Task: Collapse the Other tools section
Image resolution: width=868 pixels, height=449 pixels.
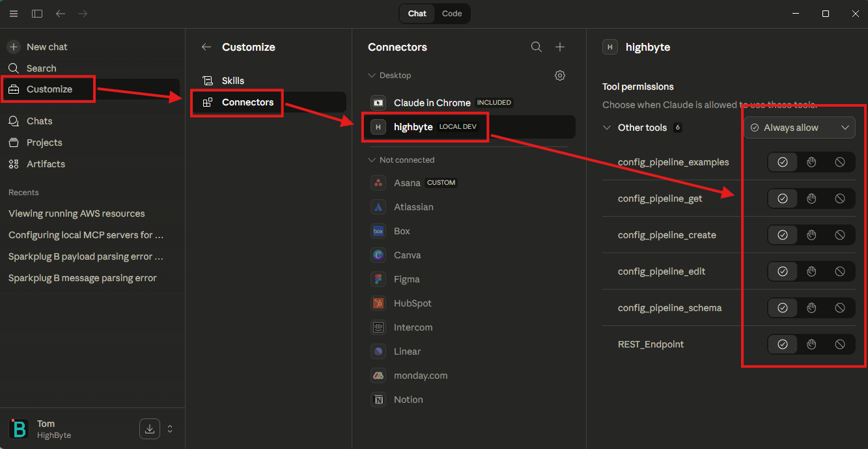Action: coord(607,128)
